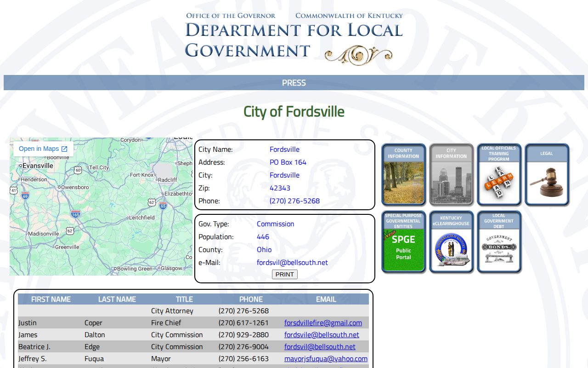Click the first name Beatrice J.
The height and width of the screenshot is (368, 588).
point(34,347)
